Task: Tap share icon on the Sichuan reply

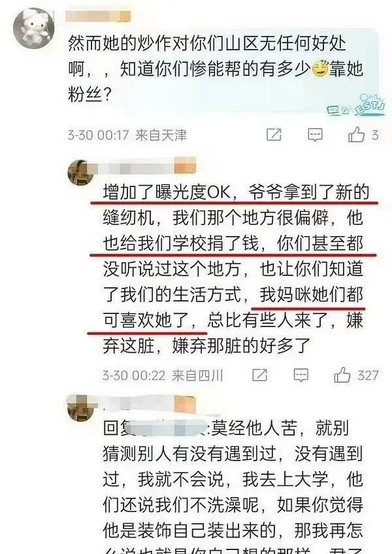Action: (259, 375)
